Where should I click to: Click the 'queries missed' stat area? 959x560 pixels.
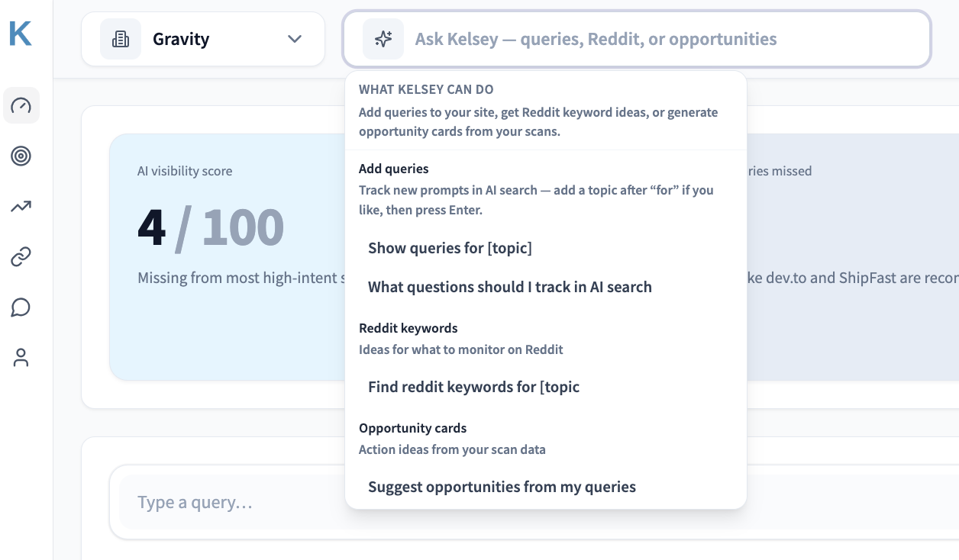(786, 171)
